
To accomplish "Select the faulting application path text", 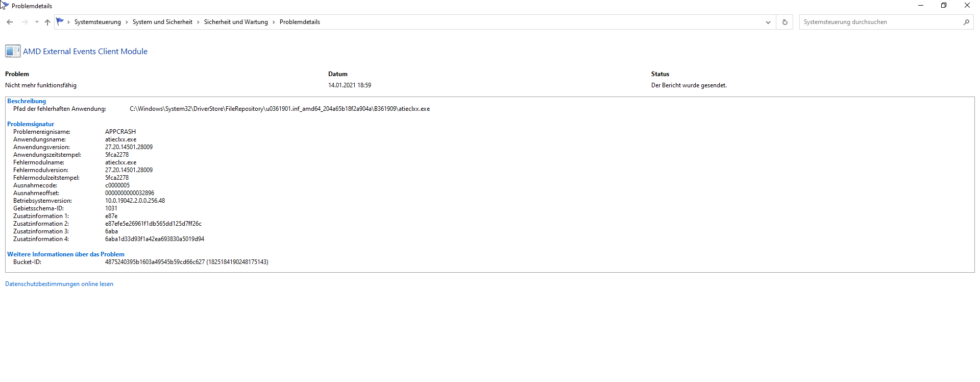I will pyautogui.click(x=280, y=109).
